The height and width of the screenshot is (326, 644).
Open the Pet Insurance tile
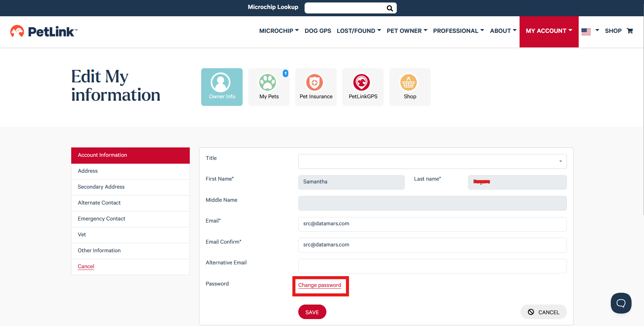(x=316, y=87)
